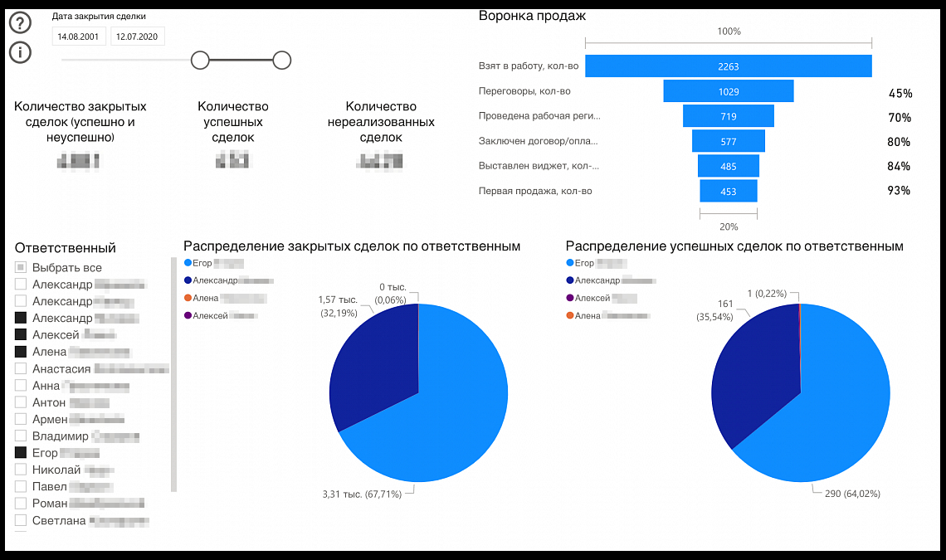Check the Анастасия checkbox
946x560 pixels.
click(21, 368)
